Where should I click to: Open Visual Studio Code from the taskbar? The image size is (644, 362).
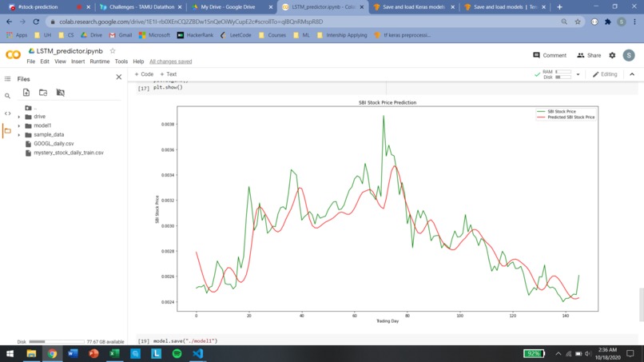(198, 354)
